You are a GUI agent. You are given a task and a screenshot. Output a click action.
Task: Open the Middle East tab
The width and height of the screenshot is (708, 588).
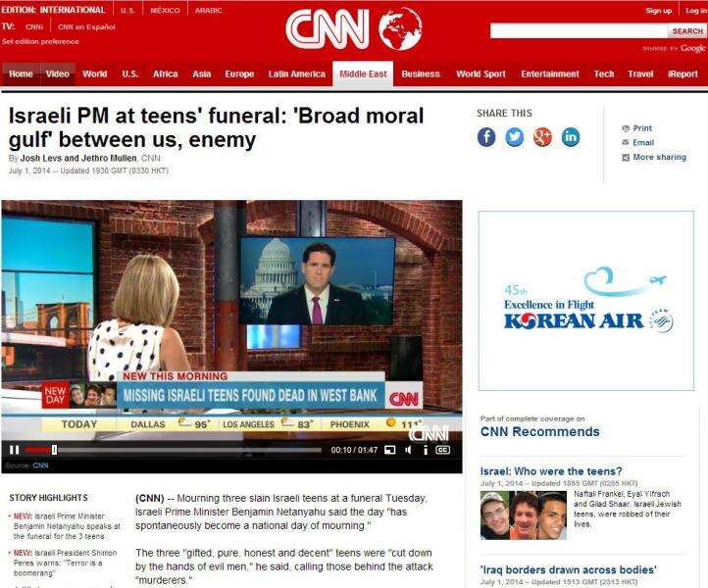(363, 74)
